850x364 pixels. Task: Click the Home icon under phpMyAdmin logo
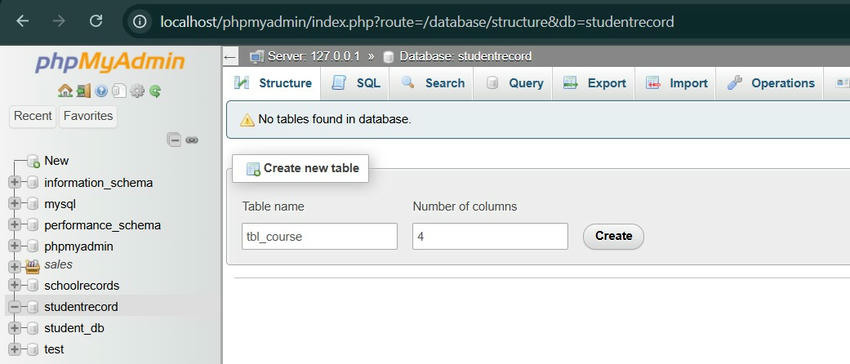pyautogui.click(x=65, y=91)
